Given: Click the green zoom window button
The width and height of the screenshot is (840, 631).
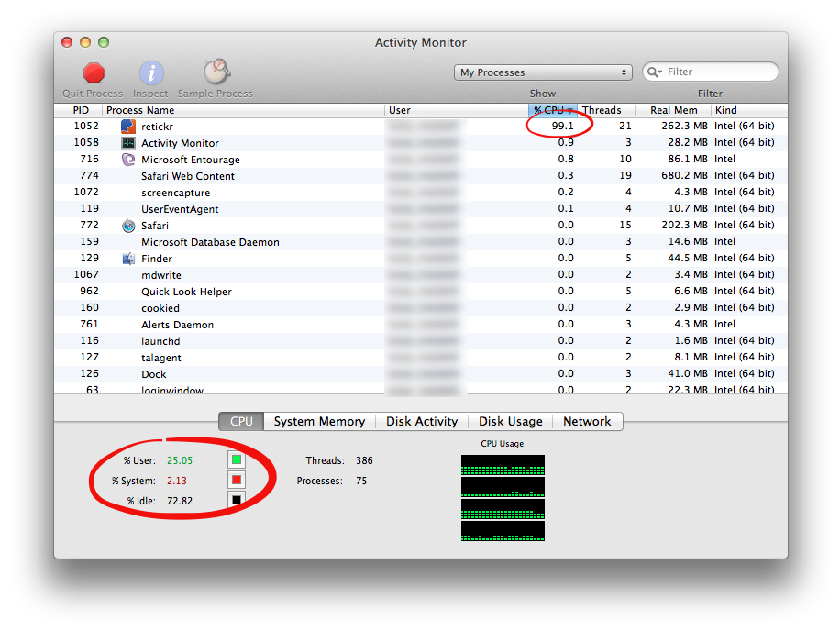Looking at the screenshot, I should [x=104, y=42].
